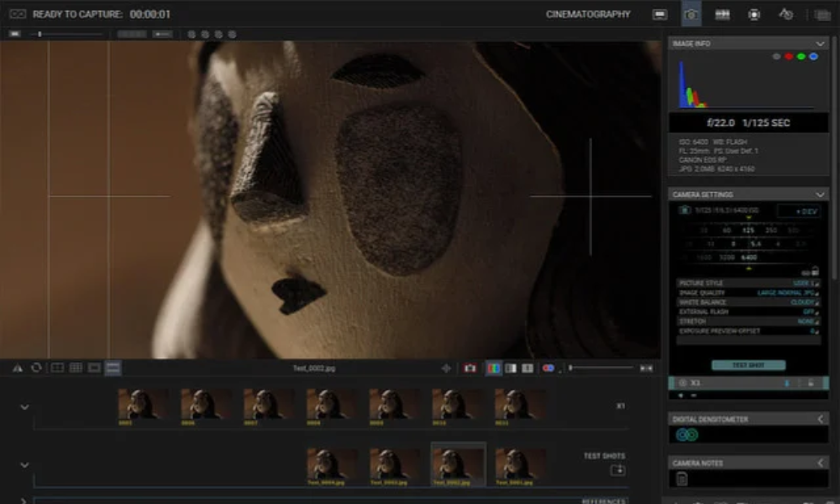Show the composition guide overlay icon
840x504 pixels.
[57, 367]
